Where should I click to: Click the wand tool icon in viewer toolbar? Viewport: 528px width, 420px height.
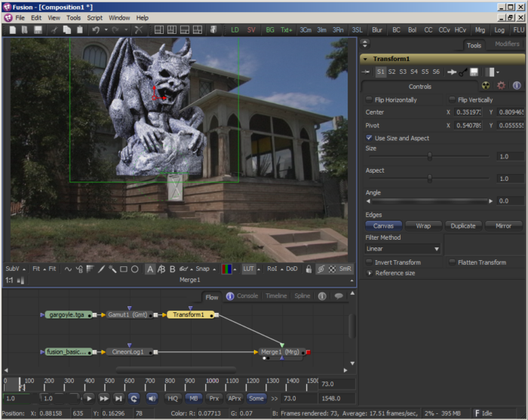tap(112, 269)
